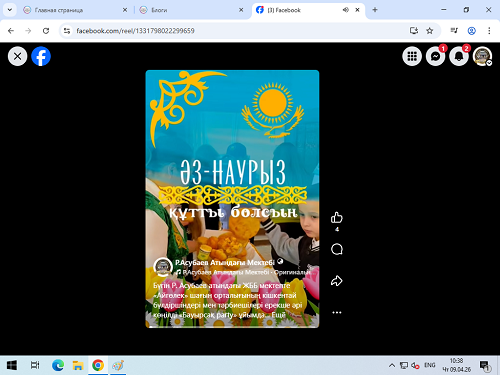Open the Chrome profile icon
The width and height of the screenshot is (500, 375).
[x=472, y=31]
